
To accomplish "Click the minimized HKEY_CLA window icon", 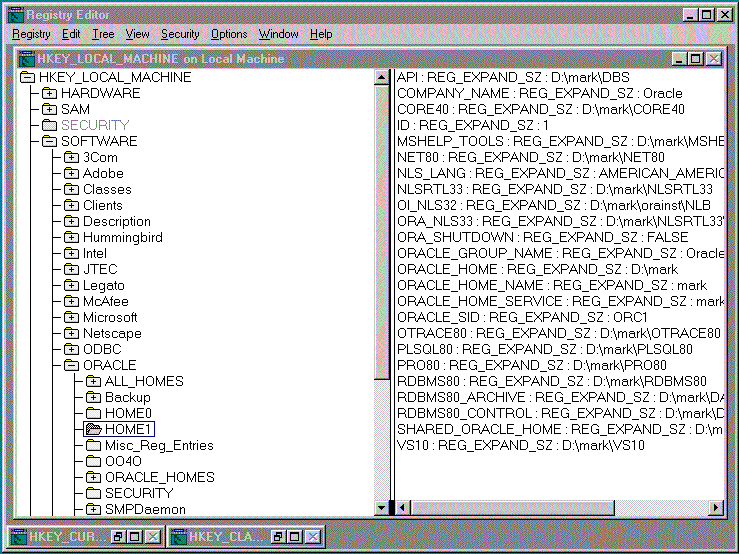I will [179, 537].
